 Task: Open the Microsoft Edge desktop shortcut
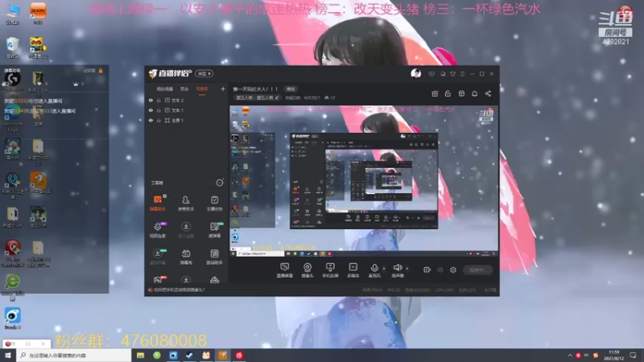13,117
